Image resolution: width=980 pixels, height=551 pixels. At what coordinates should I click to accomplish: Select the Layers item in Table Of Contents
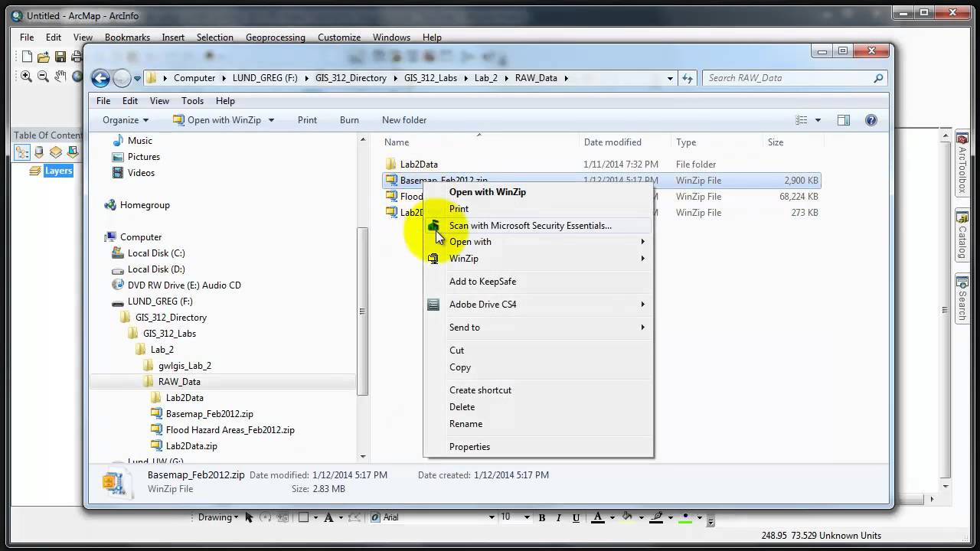[58, 171]
